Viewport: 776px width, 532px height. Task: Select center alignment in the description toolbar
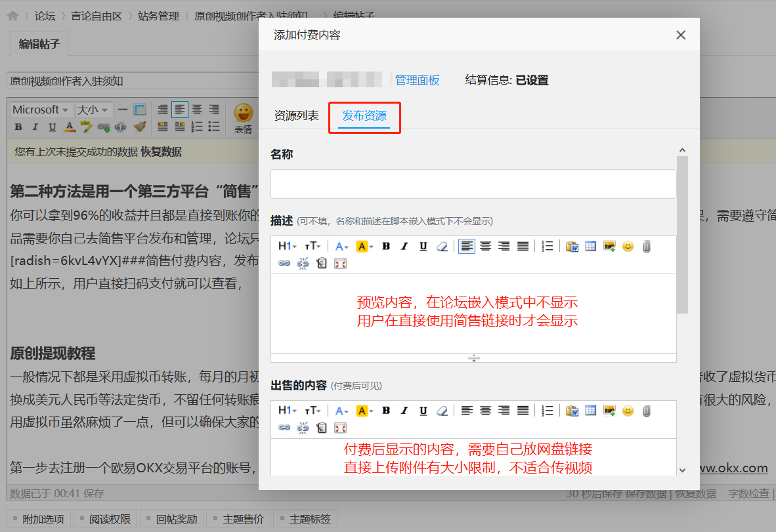click(485, 246)
